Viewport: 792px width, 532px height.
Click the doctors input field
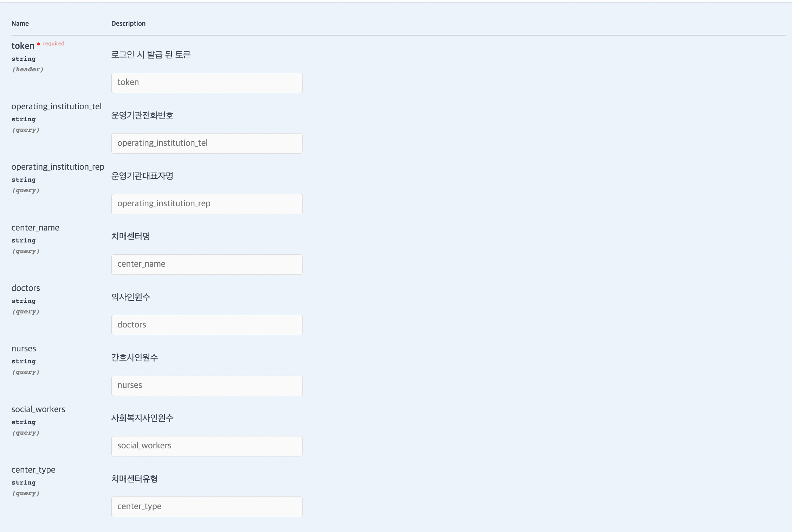click(x=207, y=325)
